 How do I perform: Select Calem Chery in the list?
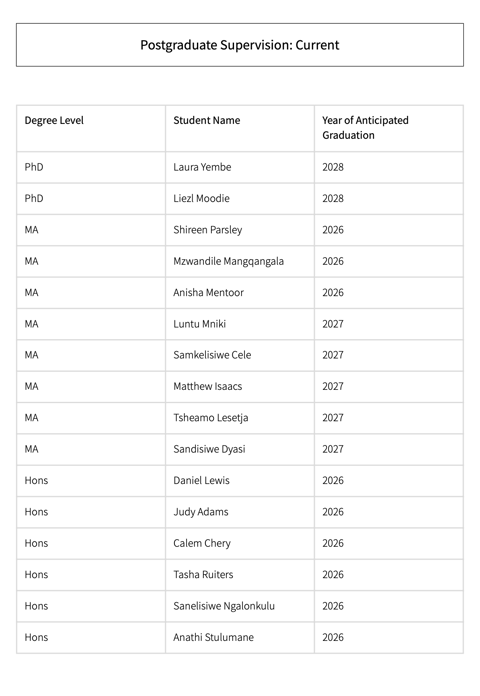click(202, 543)
